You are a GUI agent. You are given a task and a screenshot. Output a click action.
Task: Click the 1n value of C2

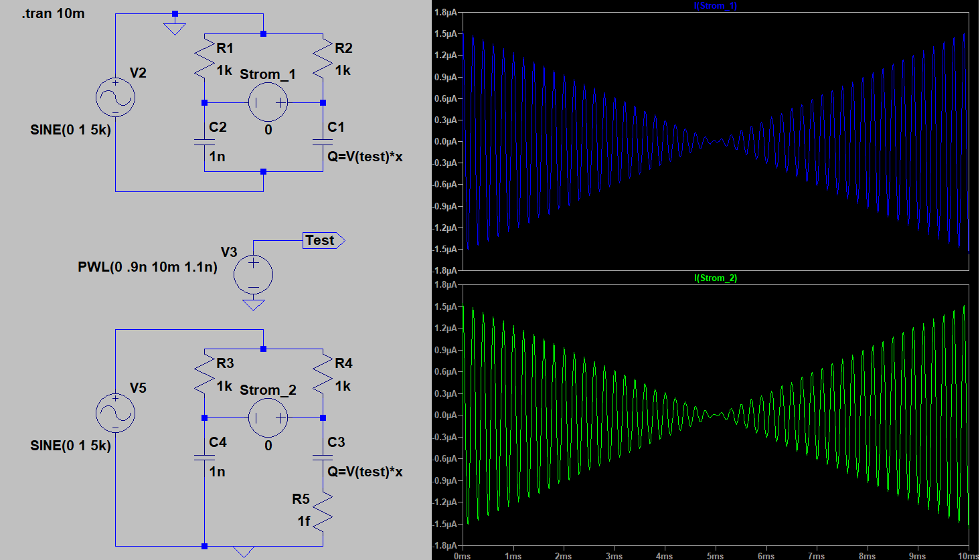point(217,157)
